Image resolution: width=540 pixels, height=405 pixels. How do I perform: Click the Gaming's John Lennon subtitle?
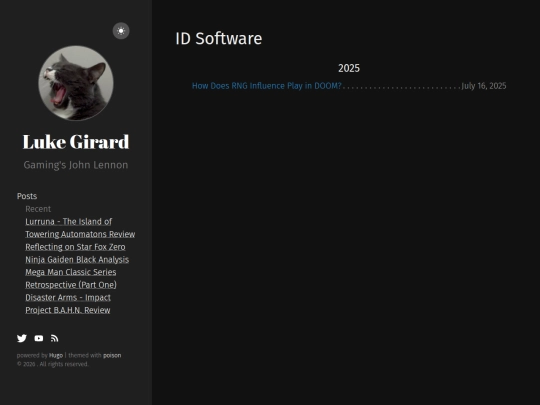click(76, 165)
